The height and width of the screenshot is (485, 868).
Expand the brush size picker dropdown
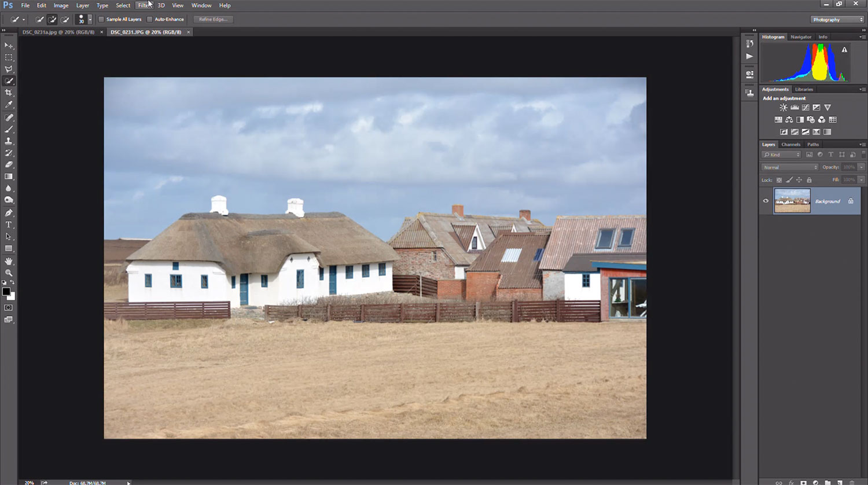click(x=90, y=20)
